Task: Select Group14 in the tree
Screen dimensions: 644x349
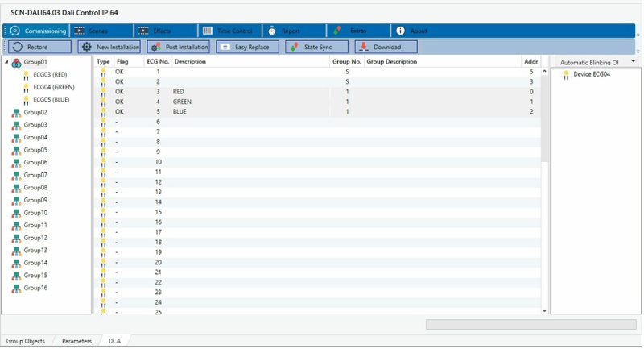Action: click(x=35, y=263)
